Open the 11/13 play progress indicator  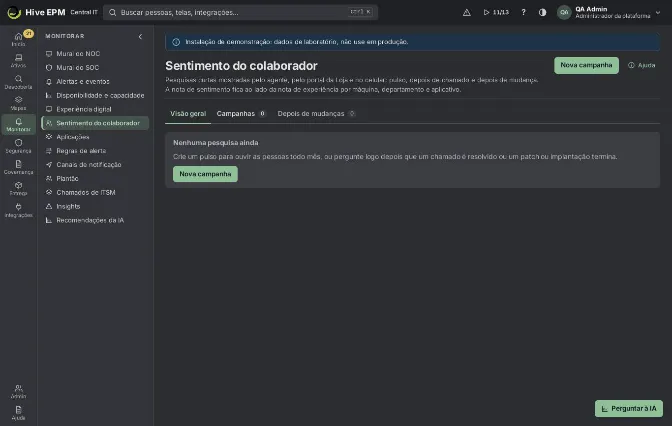tap(496, 12)
